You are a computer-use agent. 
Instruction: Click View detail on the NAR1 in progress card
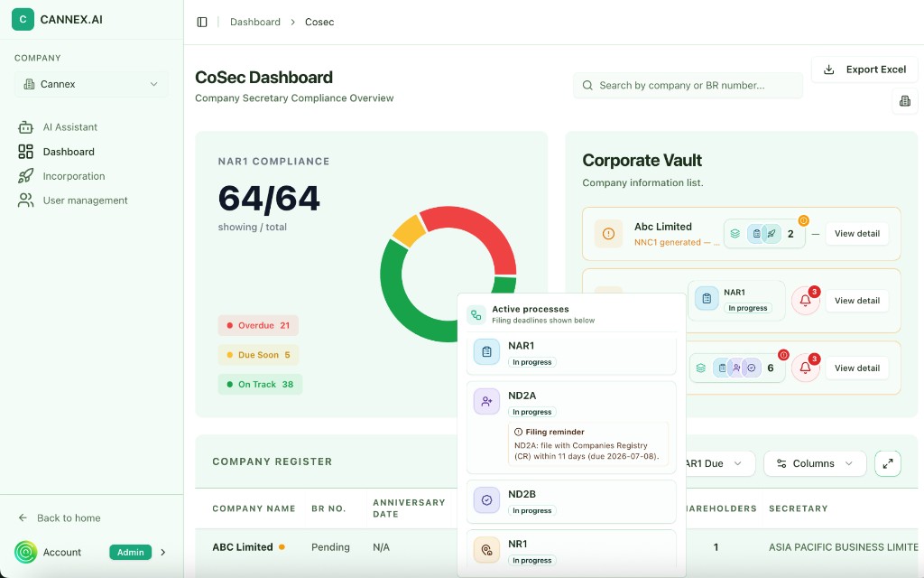pos(857,301)
